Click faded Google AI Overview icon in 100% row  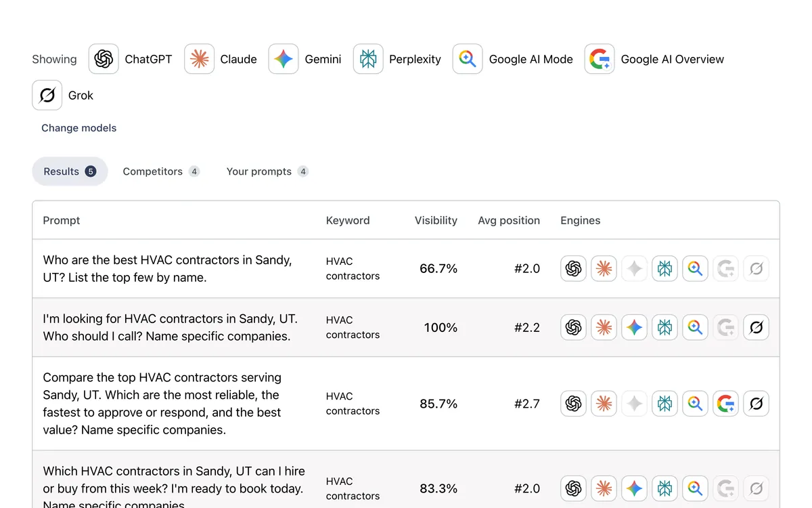(726, 328)
